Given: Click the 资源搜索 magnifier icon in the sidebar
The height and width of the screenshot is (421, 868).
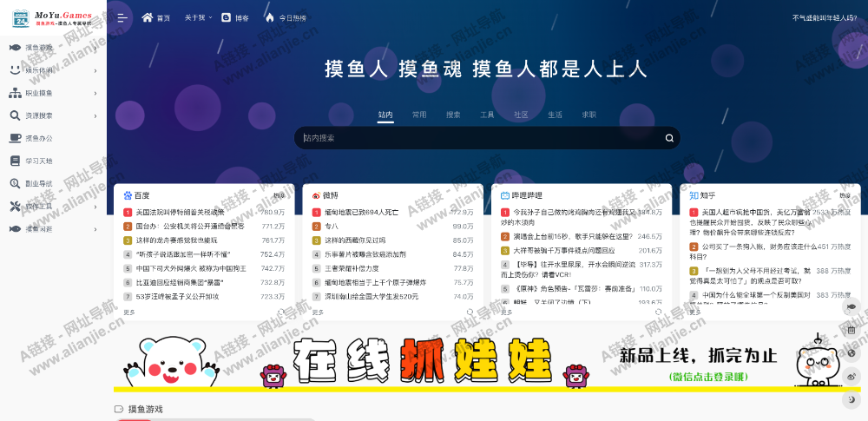Looking at the screenshot, I should click(x=16, y=115).
